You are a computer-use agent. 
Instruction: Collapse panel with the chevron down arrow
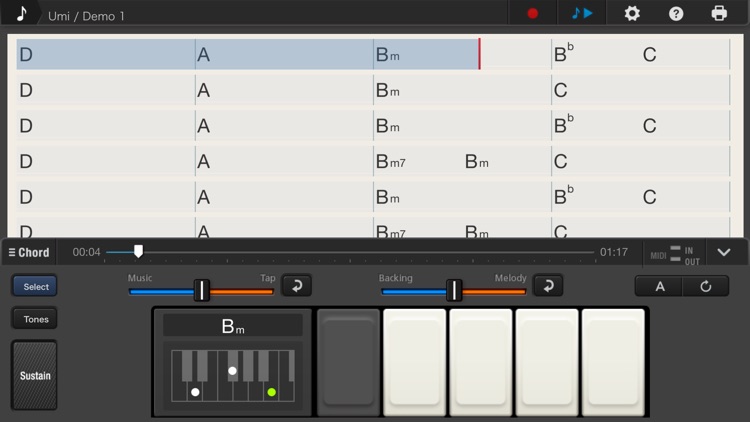(x=724, y=252)
